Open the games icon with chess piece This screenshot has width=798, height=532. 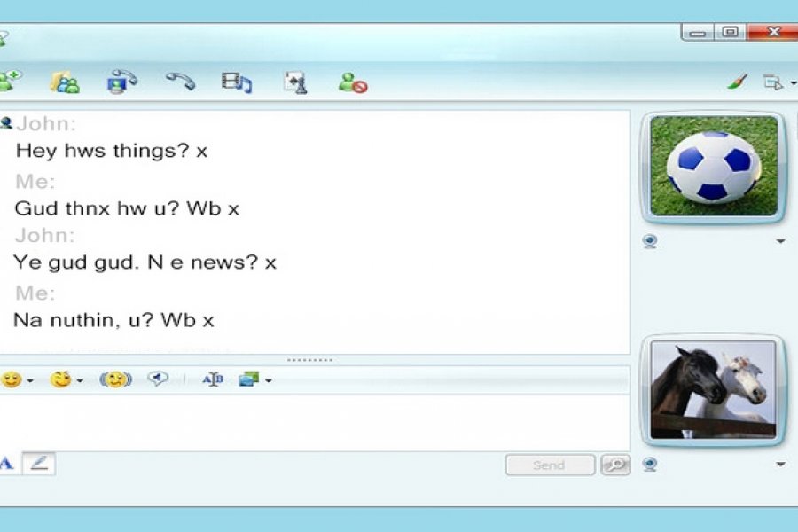[x=295, y=82]
